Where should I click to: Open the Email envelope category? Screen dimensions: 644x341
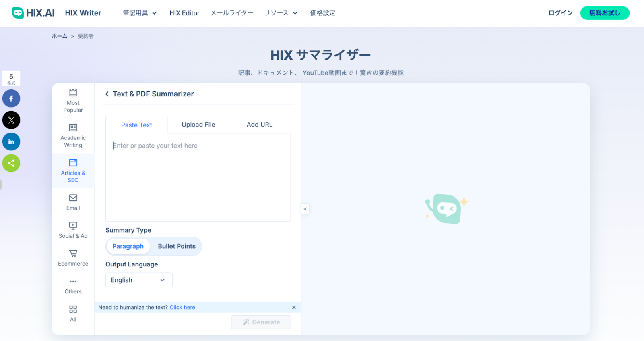pyautogui.click(x=73, y=198)
